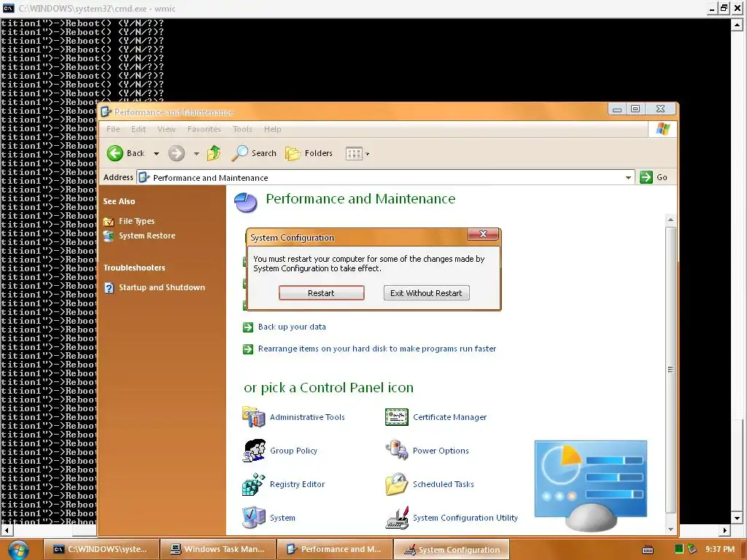This screenshot has width=747, height=560.
Task: Click the Scheduled Tasks folder icon
Action: click(x=397, y=484)
